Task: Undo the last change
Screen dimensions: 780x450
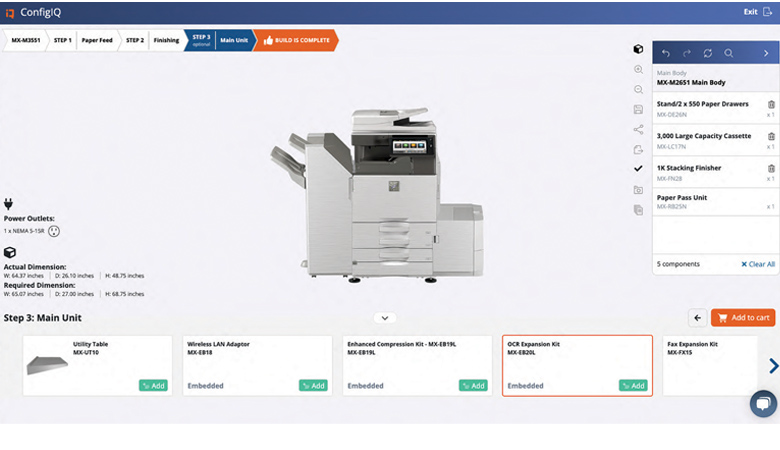Action: point(666,53)
